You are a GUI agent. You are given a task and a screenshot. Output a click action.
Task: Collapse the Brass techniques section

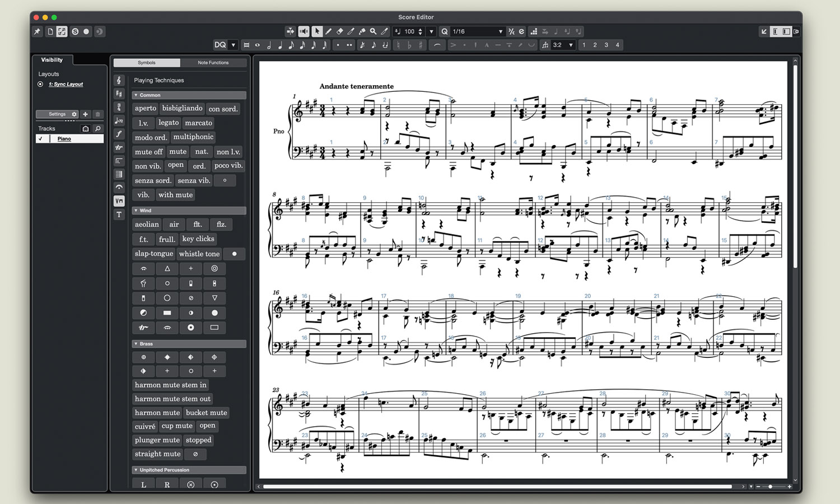(x=136, y=344)
